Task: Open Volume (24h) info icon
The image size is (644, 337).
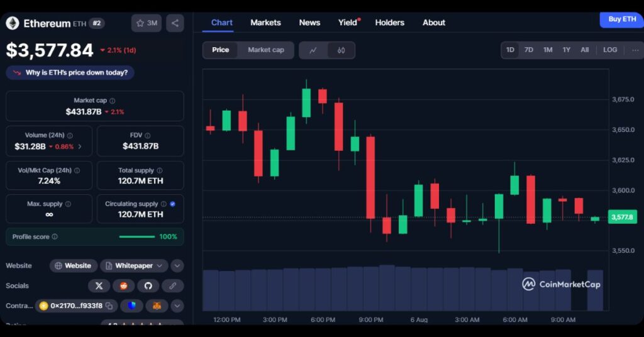Action: (70, 135)
